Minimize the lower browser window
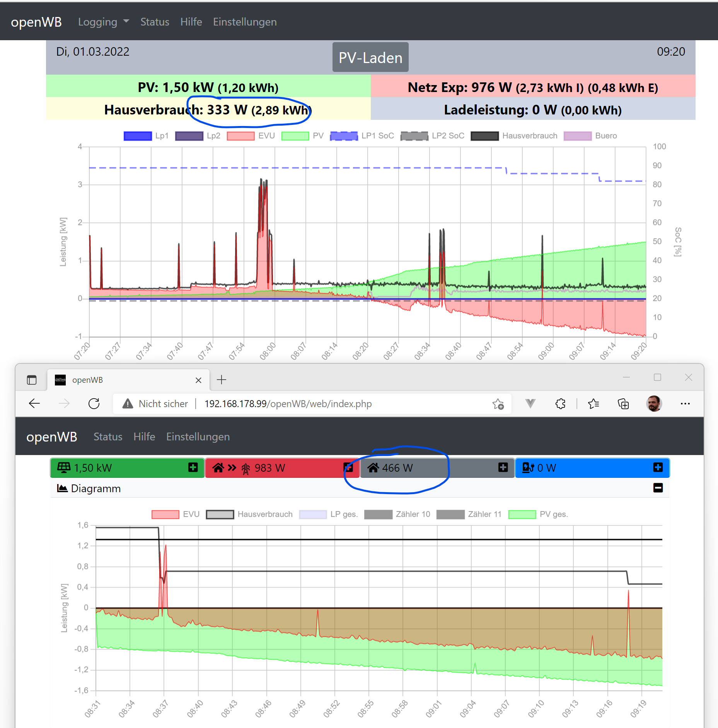Image resolution: width=718 pixels, height=728 pixels. pyautogui.click(x=626, y=377)
